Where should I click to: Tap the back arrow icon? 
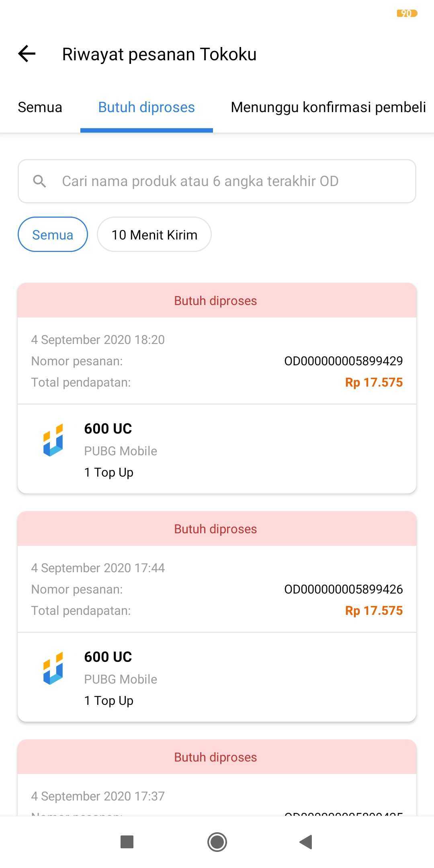point(27,54)
